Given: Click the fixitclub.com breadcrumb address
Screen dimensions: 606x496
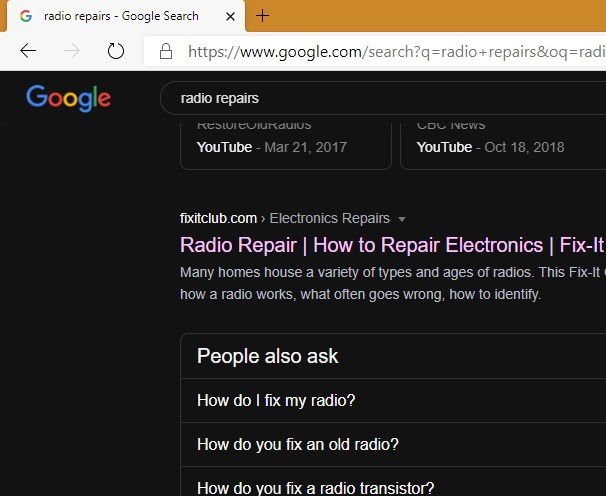Looking at the screenshot, I should click(219, 218).
